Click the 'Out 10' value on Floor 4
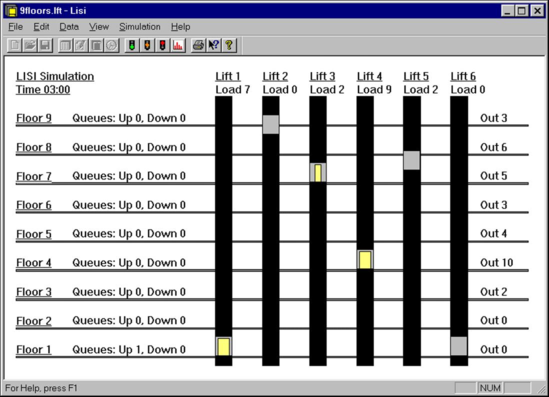This screenshot has width=549, height=397. [496, 263]
